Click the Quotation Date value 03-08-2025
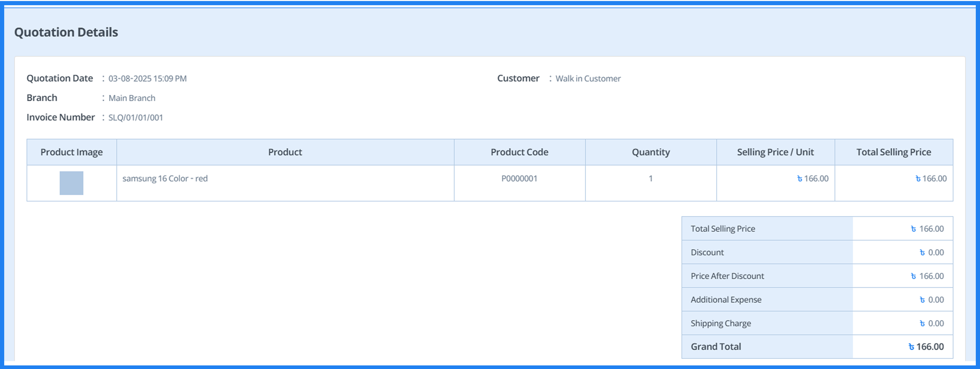This screenshot has width=980, height=369. pos(147,78)
